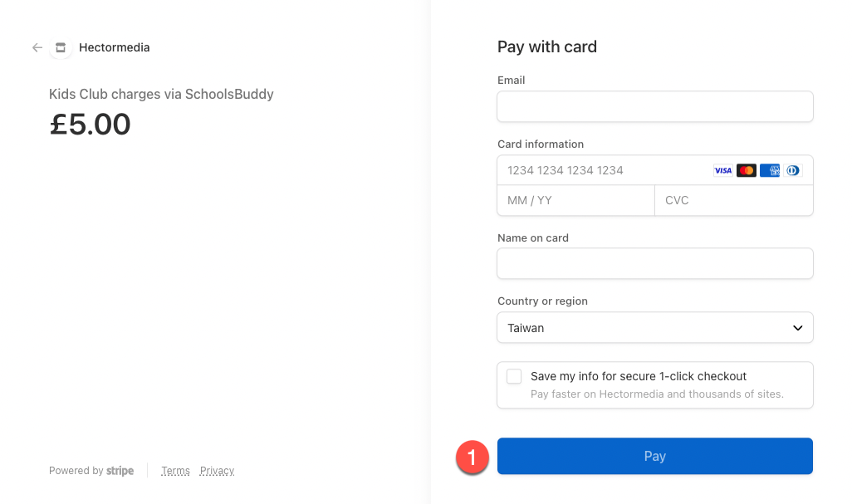Open the Country or region dropdown
The width and height of the screenshot is (852, 504).
coord(654,327)
